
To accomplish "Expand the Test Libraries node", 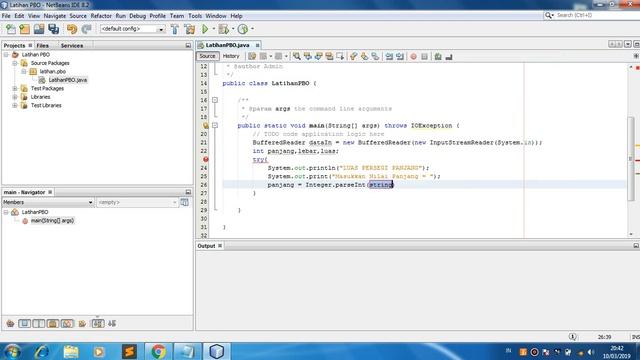I will point(15,105).
